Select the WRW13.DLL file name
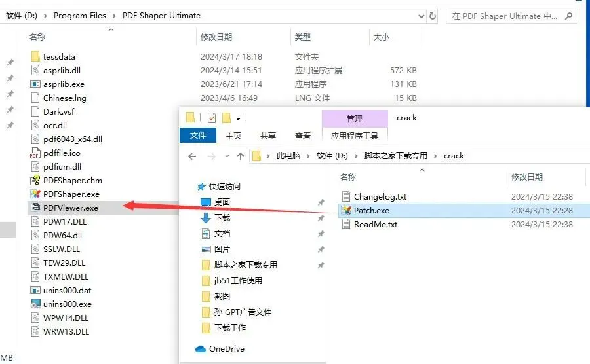Image resolution: width=590 pixels, height=364 pixels. coord(66,332)
